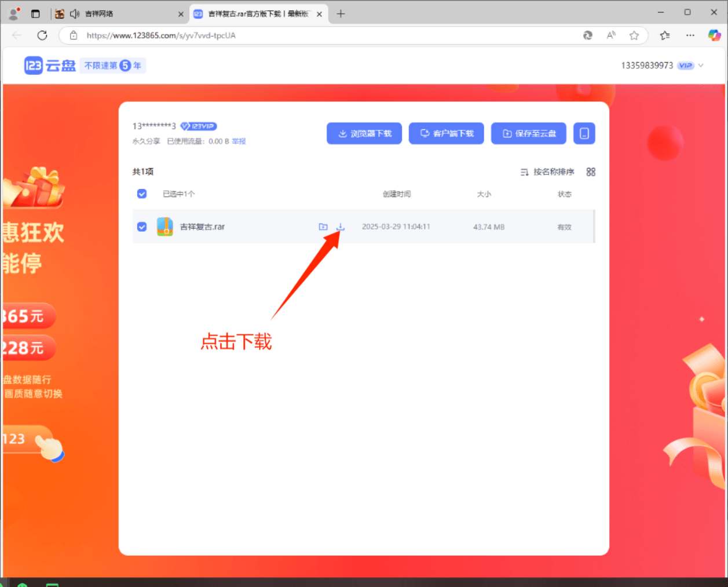The width and height of the screenshot is (728, 587).
Task: Open the 按名称排序 sort dropdown
Action: click(x=547, y=172)
